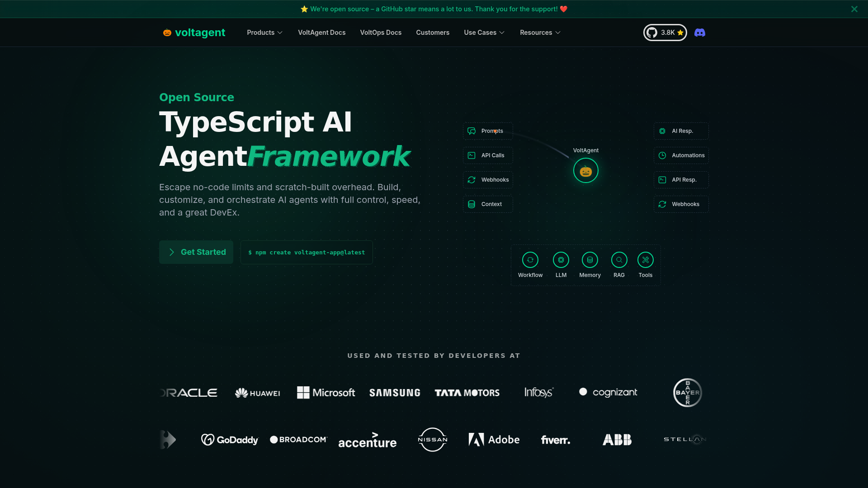Switch to the Customers page
Viewport: 868px width, 488px height.
coord(433,32)
